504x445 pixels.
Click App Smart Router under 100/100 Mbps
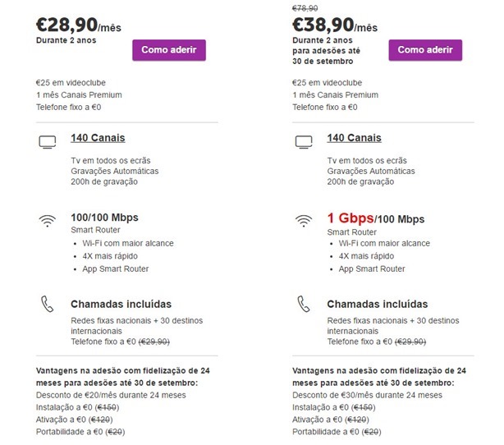point(116,268)
